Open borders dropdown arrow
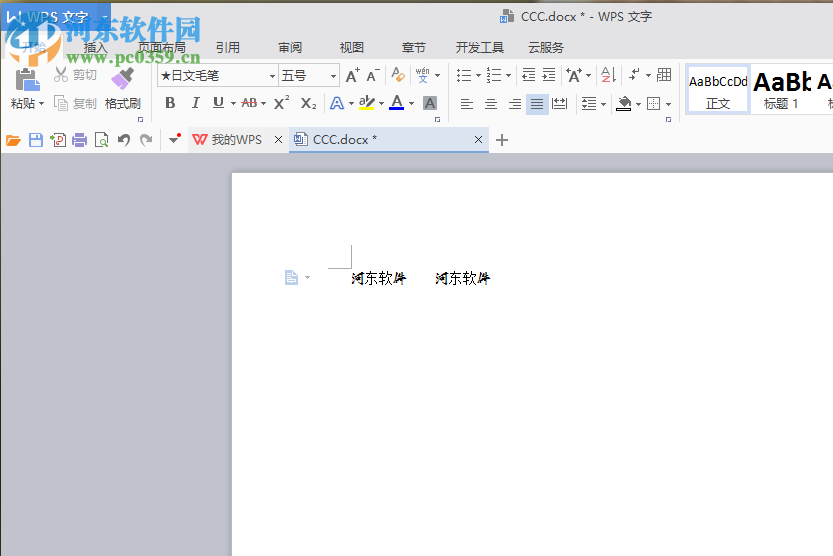Screen dimensions: 833x556 coord(668,104)
